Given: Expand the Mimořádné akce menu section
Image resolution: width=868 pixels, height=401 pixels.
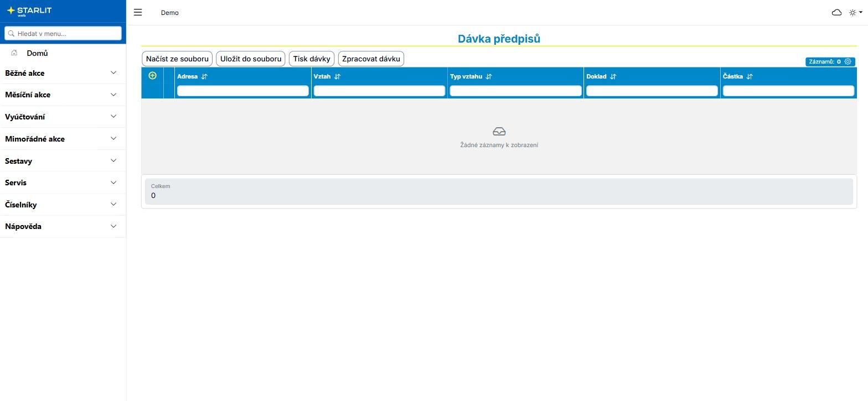Looking at the screenshot, I should click(x=63, y=139).
